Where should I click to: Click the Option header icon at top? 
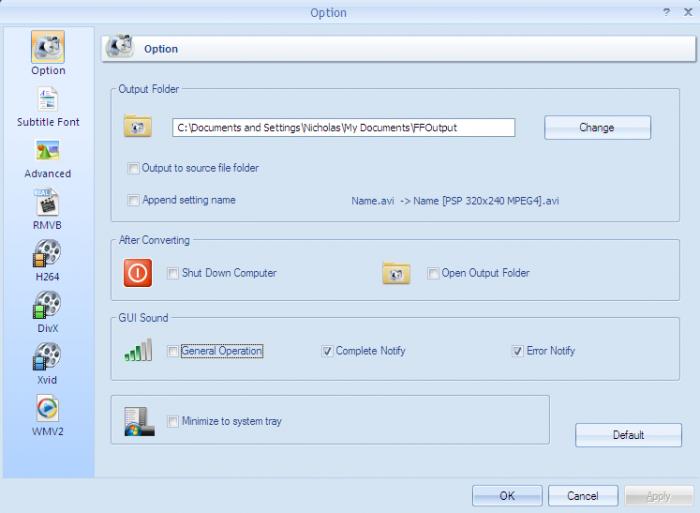pyautogui.click(x=119, y=46)
